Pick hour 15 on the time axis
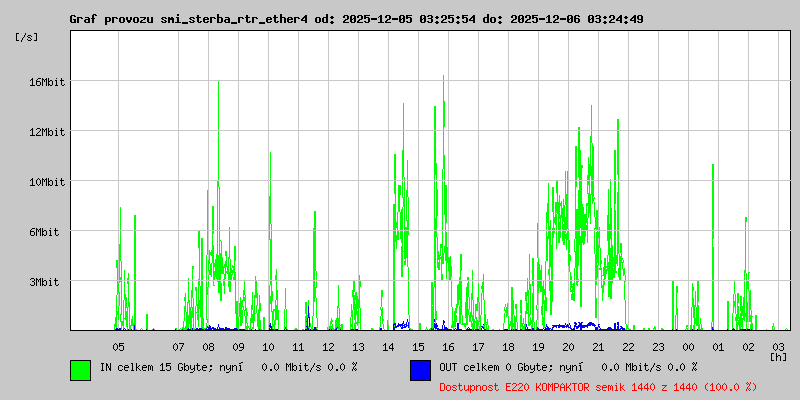 pyautogui.click(x=418, y=346)
